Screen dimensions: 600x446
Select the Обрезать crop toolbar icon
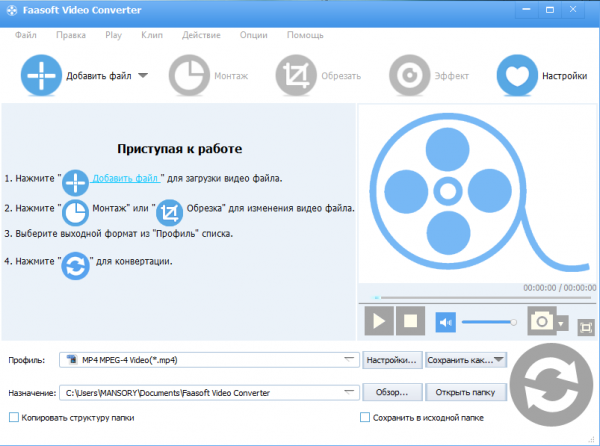[296, 75]
